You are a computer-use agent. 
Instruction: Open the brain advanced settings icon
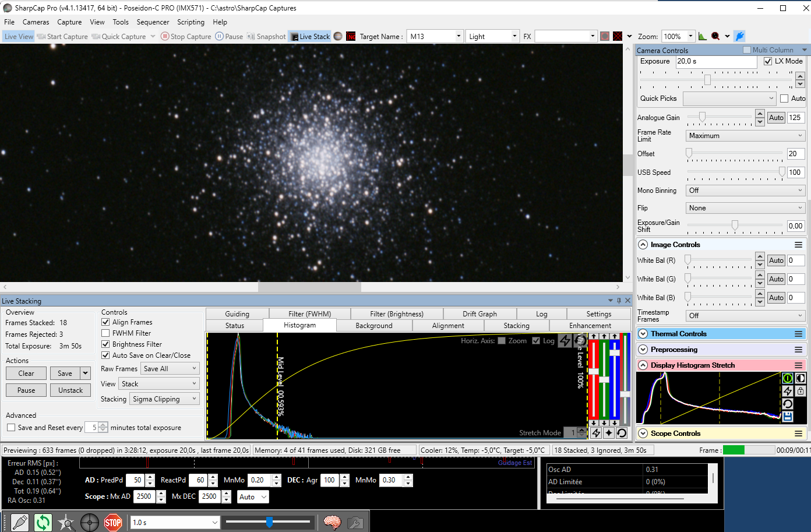tap(332, 522)
